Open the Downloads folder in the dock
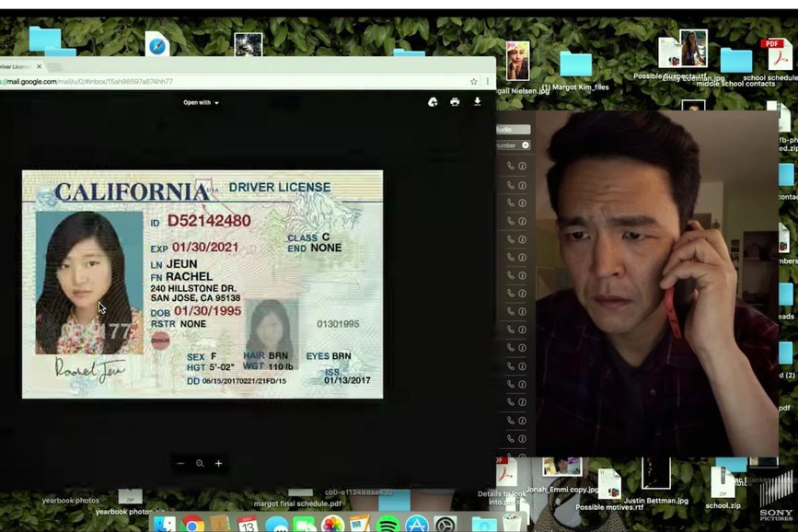This screenshot has width=798, height=532. tap(484, 525)
